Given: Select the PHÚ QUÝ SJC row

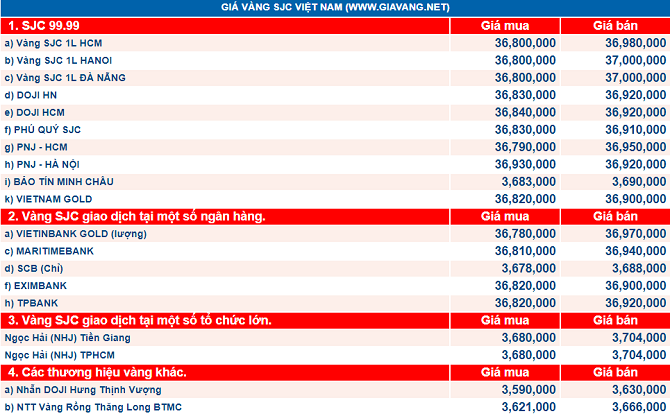Looking at the screenshot, I should click(x=335, y=130).
